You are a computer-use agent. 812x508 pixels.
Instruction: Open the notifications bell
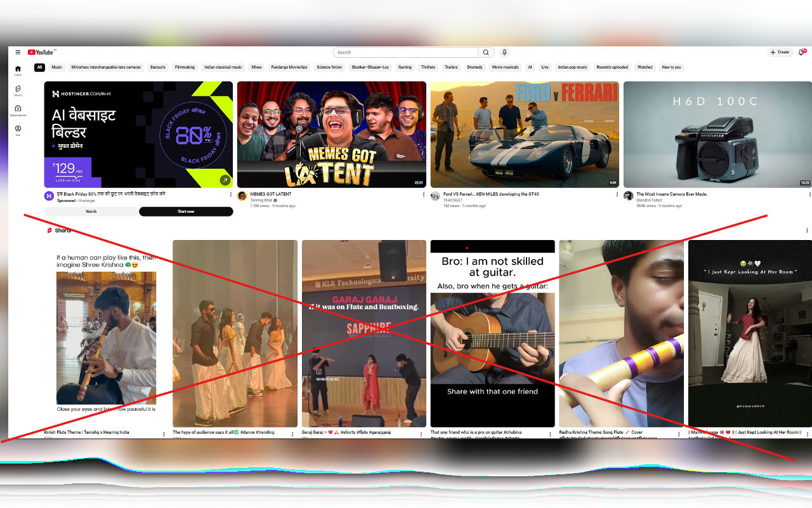(x=802, y=52)
